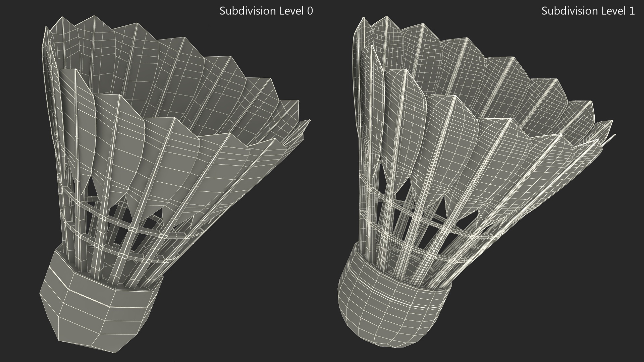Click the Subdivision Level 0 label
The height and width of the screenshot is (362, 644).
click(266, 11)
